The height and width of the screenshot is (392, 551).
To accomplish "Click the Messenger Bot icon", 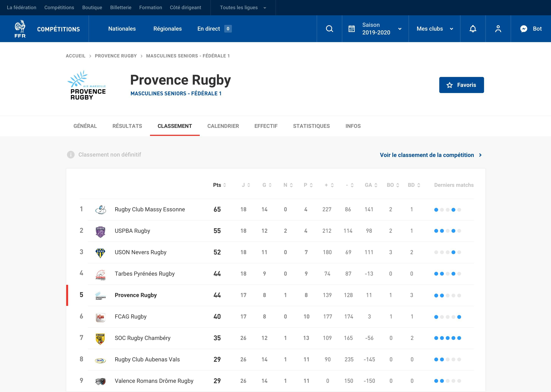I will point(523,29).
